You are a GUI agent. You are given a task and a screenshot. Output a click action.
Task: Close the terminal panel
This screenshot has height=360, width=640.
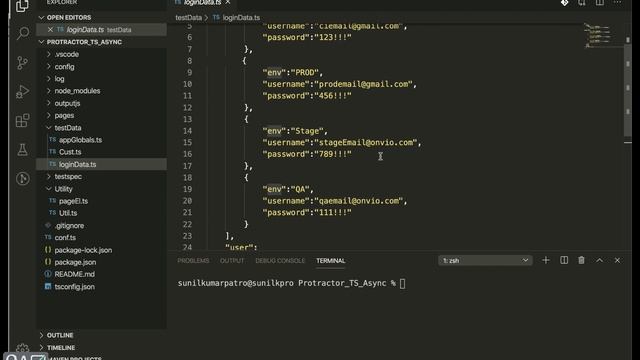617,260
